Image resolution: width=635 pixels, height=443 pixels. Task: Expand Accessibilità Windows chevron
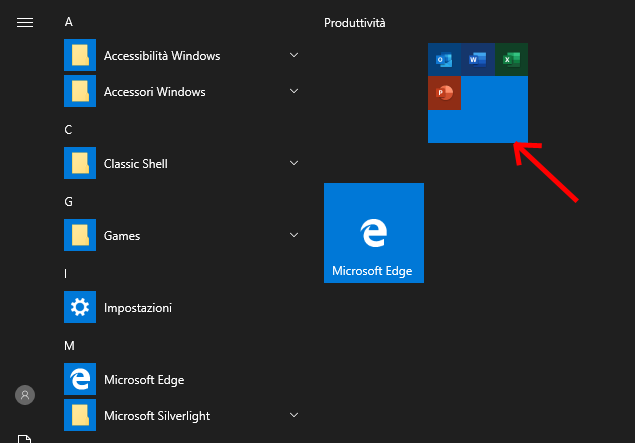coord(294,55)
